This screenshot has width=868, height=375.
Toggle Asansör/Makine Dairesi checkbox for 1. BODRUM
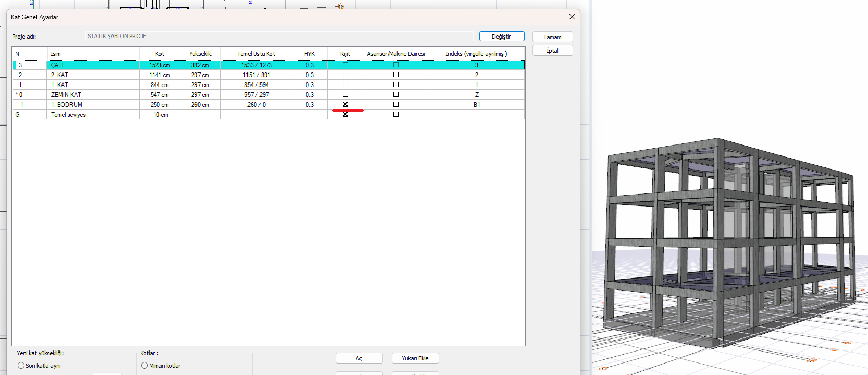tap(396, 104)
